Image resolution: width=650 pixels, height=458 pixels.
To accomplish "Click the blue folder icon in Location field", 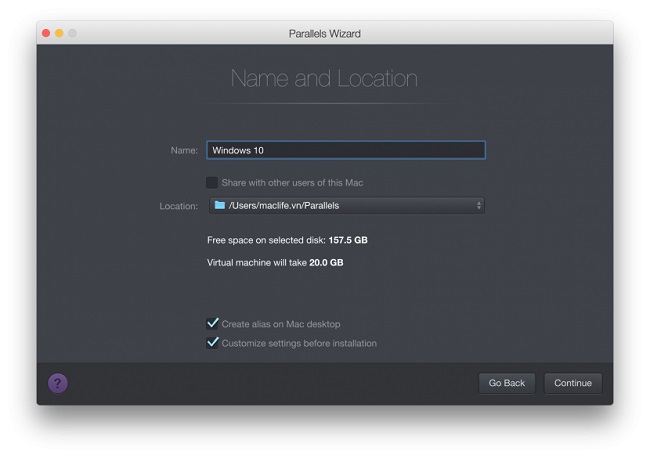I will [219, 206].
